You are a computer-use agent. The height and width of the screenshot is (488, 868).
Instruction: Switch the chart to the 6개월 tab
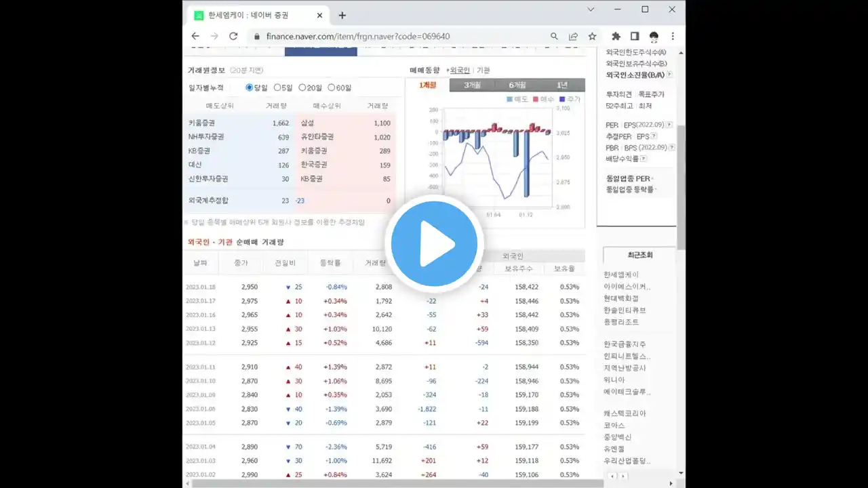pyautogui.click(x=517, y=85)
